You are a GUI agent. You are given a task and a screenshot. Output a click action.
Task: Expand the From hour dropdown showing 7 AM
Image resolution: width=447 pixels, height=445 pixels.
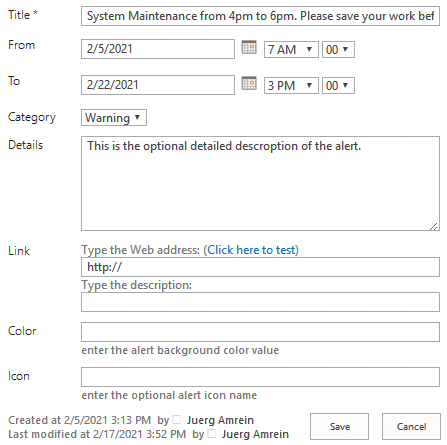(291, 50)
